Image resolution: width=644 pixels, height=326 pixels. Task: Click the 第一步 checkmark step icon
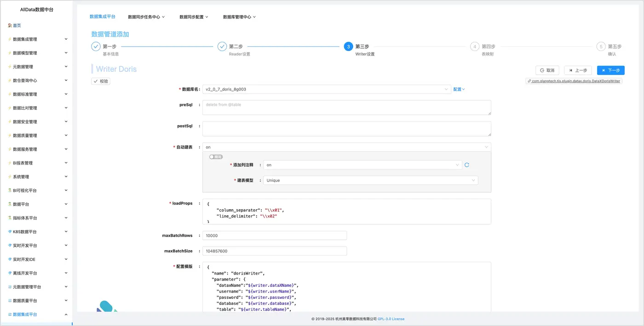point(96,46)
